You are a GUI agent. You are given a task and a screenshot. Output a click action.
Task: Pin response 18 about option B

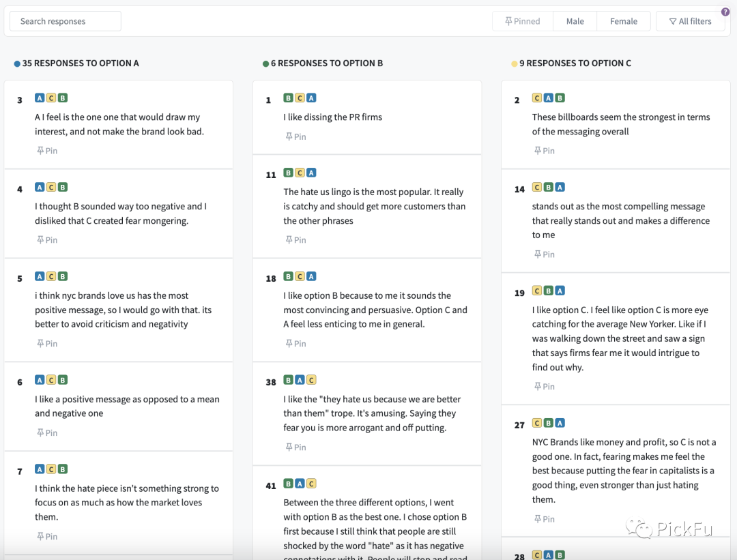(x=295, y=344)
